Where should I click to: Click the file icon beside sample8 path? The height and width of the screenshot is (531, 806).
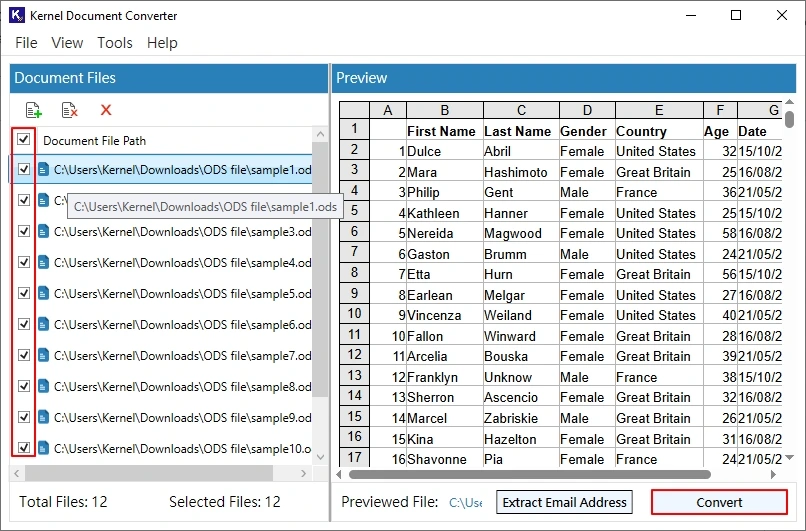pyautogui.click(x=44, y=386)
